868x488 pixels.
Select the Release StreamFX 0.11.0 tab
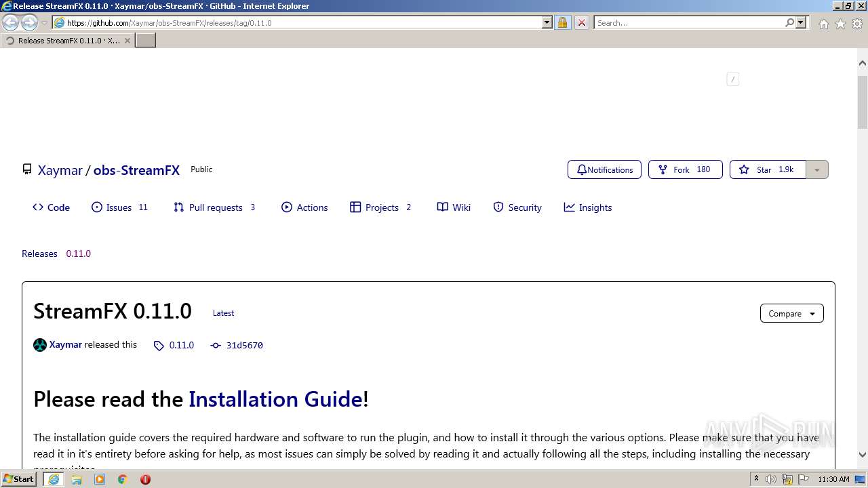67,41
